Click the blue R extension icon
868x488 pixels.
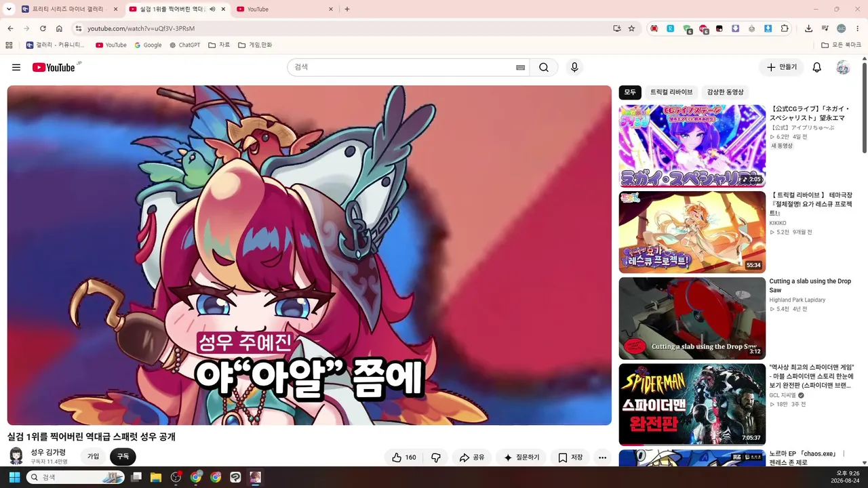670,28
